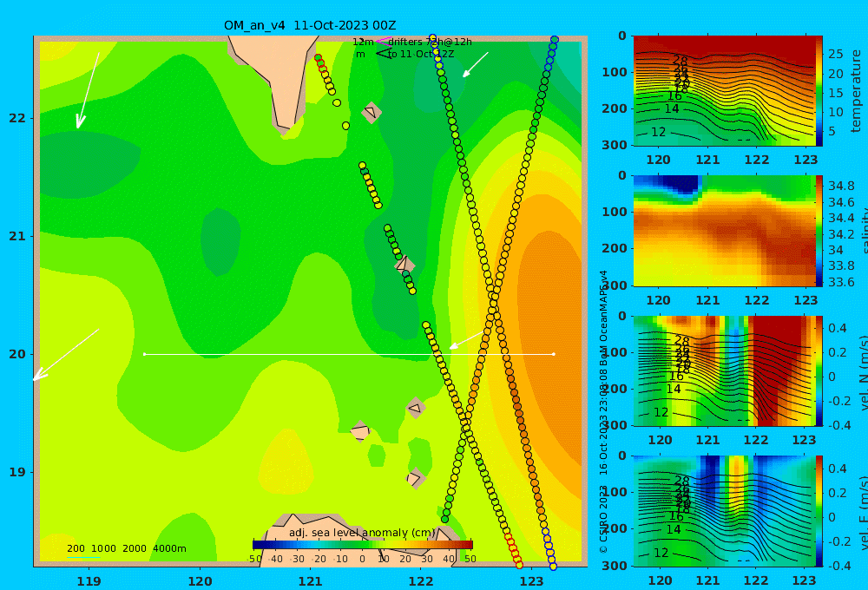Viewport: 868px width, 590px height.
Task: Open the northward velocity section plot
Action: coord(724,370)
